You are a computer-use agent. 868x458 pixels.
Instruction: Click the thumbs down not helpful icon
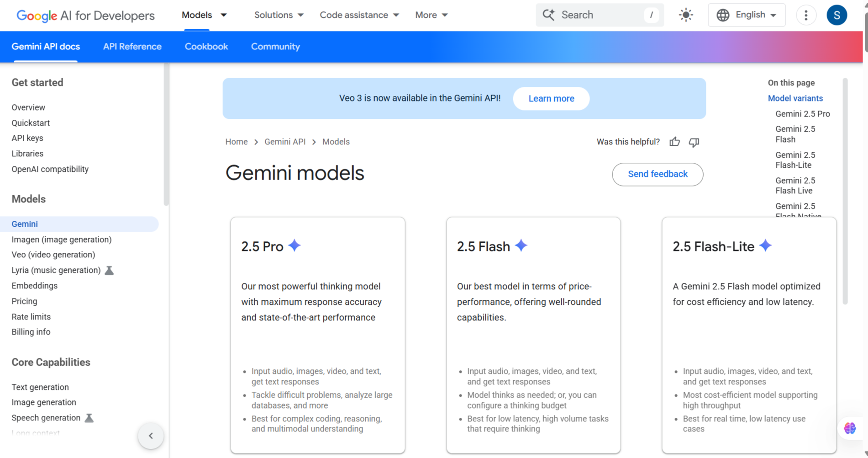694,142
